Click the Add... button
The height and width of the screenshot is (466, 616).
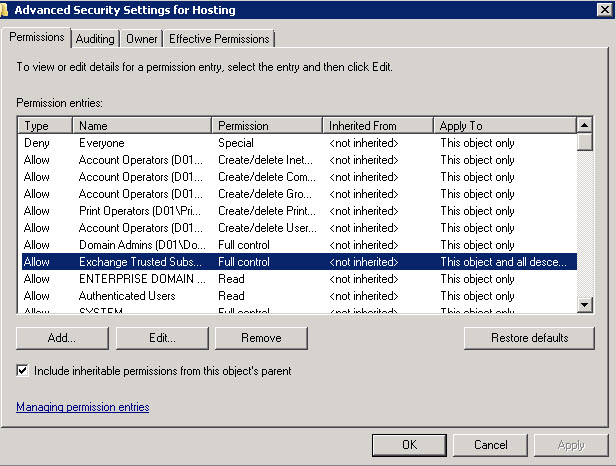click(x=62, y=338)
